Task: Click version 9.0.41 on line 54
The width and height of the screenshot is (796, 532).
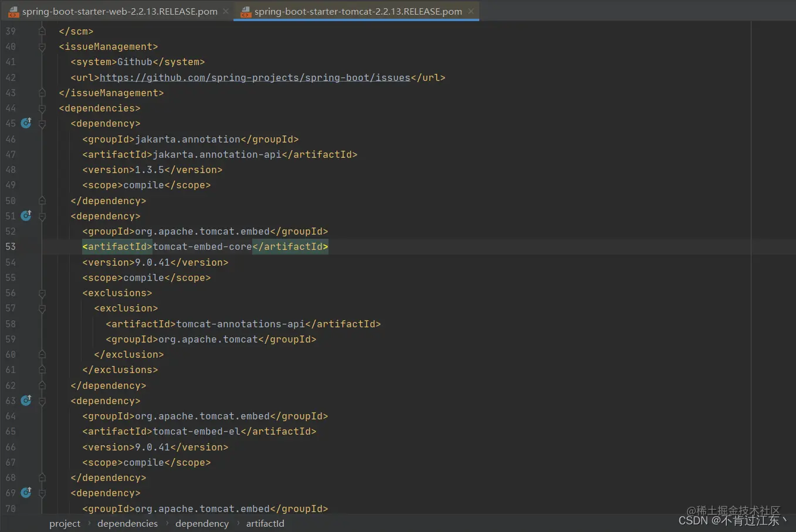Action: [x=153, y=262]
